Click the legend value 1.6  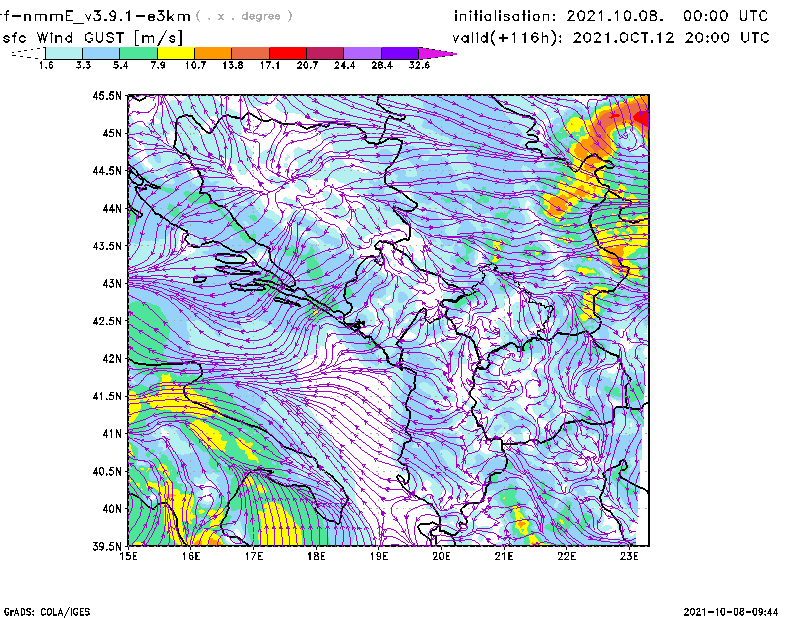(x=46, y=65)
